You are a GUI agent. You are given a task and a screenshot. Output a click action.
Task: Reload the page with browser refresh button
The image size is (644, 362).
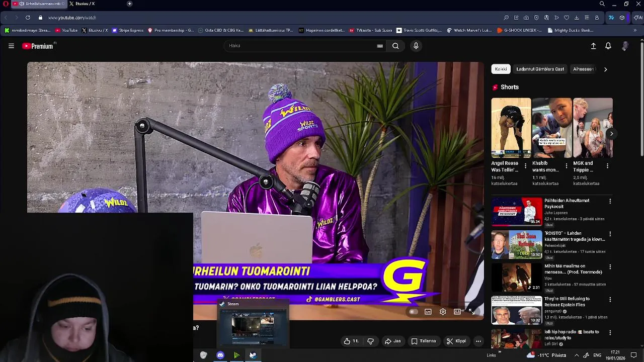click(28, 18)
